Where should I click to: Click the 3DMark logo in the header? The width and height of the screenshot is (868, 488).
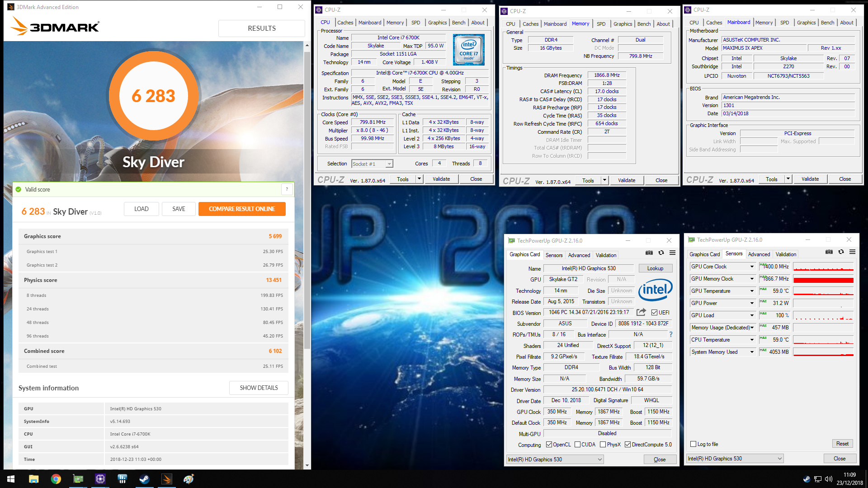(55, 26)
